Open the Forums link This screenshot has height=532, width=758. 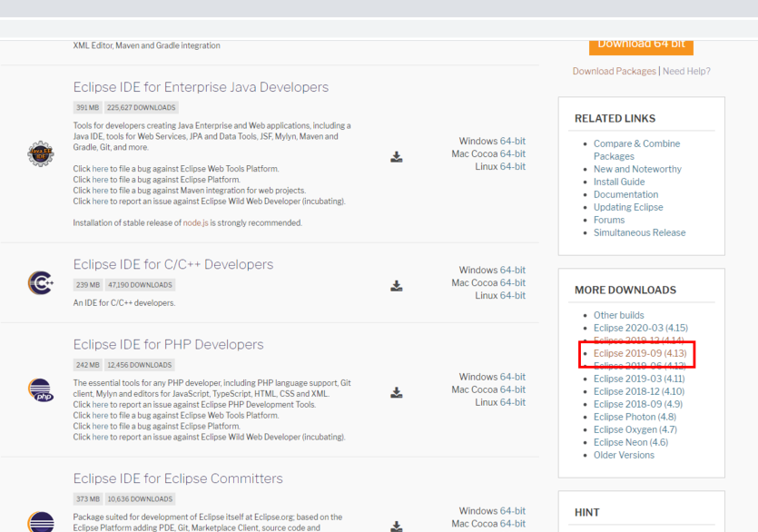[609, 220]
